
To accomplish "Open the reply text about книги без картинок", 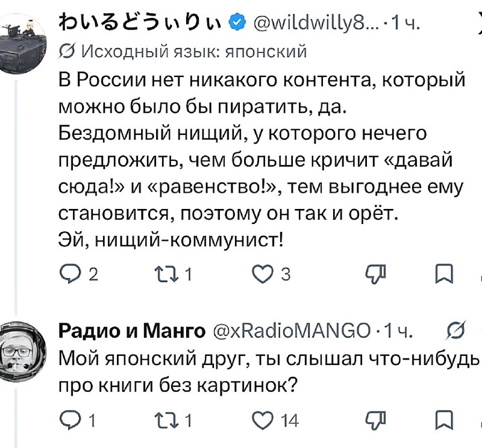I will (269, 371).
